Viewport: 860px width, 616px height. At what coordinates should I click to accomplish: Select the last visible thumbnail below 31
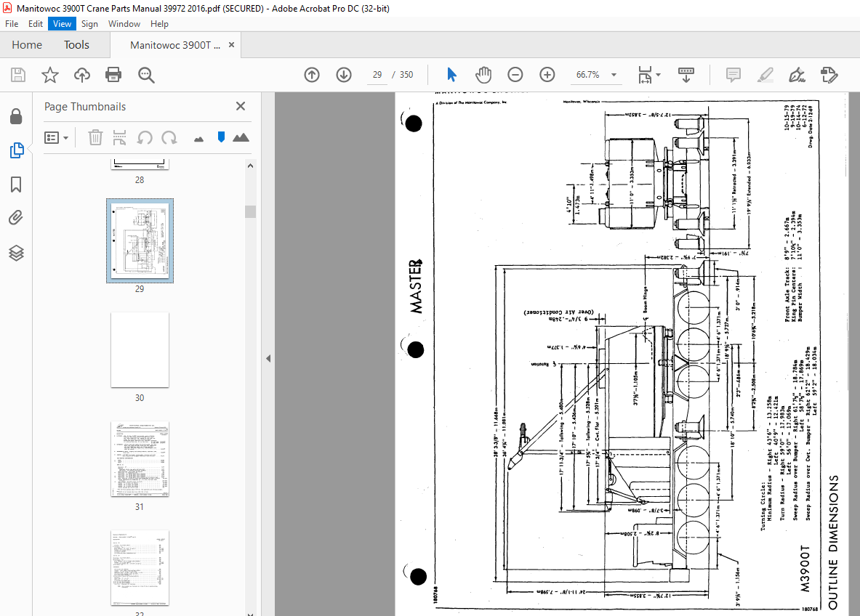click(x=140, y=567)
